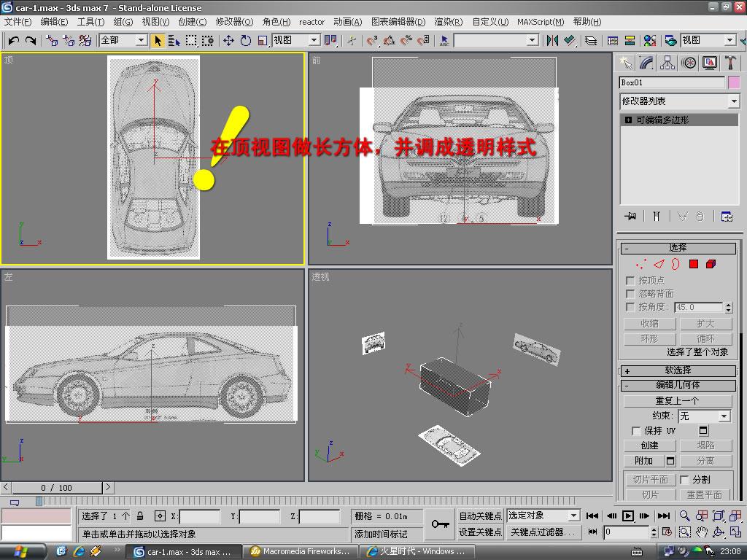Select Vertex sub-object level
747x560 pixels.
tap(640, 264)
